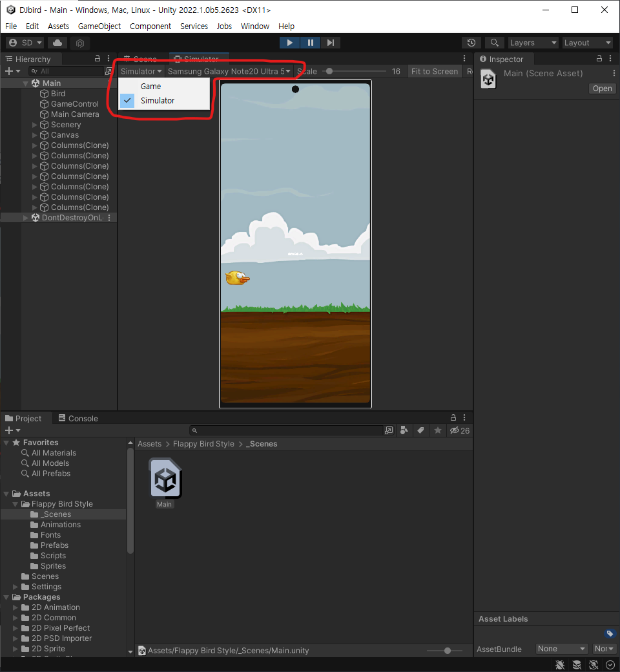Select GameControl object in Hierarchy

coord(74,104)
